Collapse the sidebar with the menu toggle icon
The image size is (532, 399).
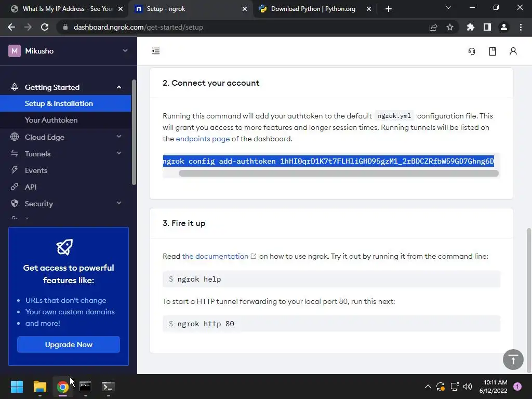click(x=156, y=51)
